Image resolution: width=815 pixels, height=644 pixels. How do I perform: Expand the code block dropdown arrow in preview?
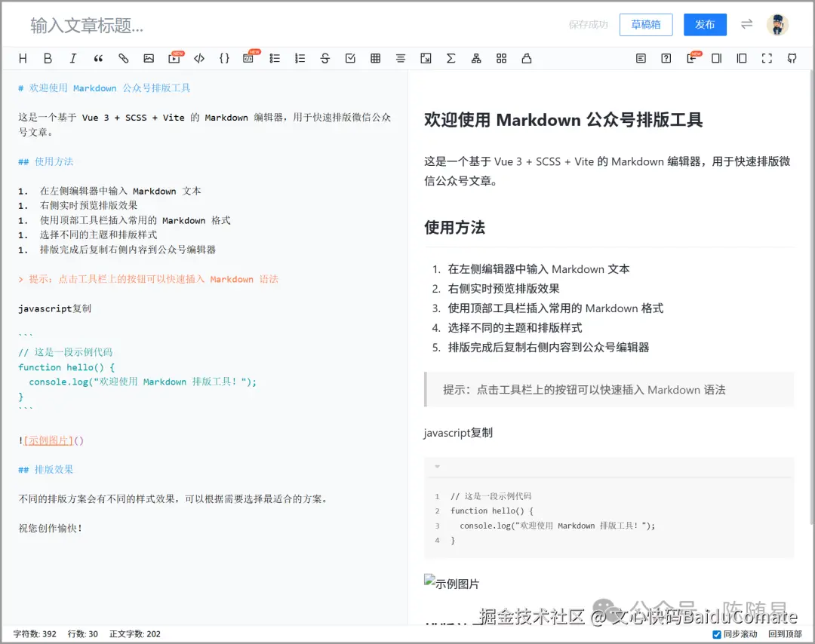[x=437, y=466]
